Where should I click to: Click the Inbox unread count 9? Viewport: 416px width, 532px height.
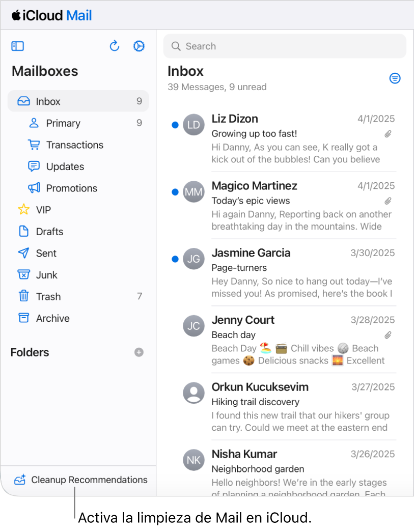click(139, 101)
